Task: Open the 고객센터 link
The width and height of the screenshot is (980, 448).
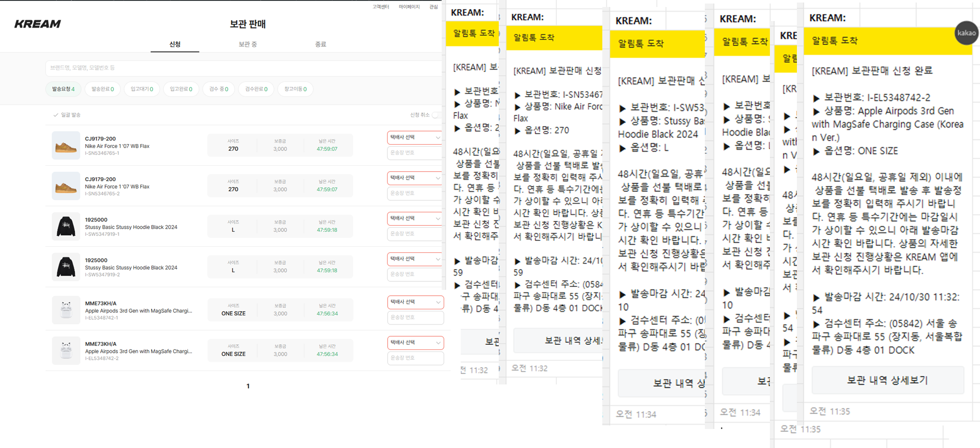Action: pos(381,7)
